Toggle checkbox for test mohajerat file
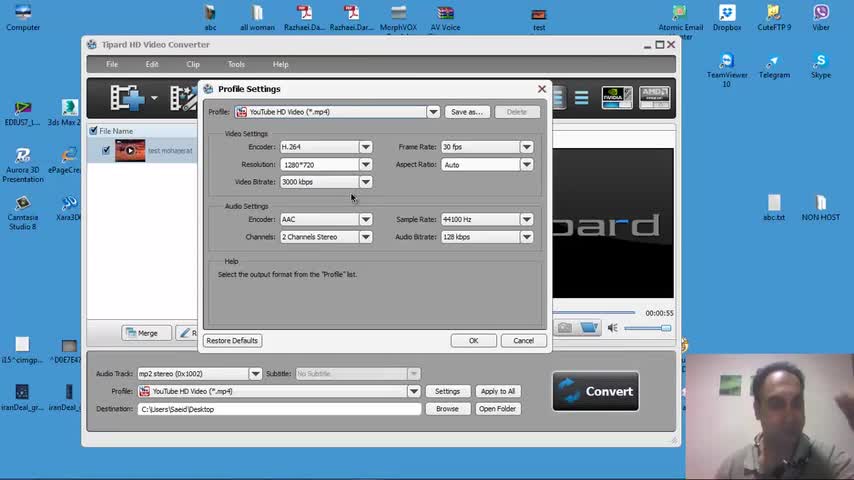 click(106, 150)
